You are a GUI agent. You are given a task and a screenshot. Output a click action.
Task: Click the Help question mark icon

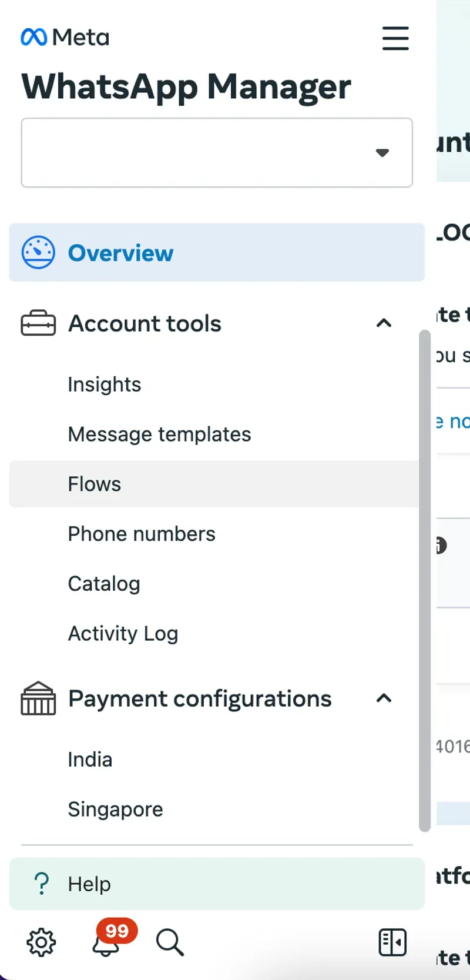tap(42, 884)
